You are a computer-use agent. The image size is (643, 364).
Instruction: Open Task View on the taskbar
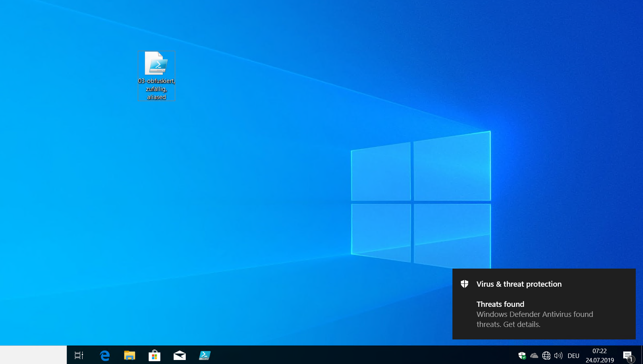pyautogui.click(x=79, y=355)
